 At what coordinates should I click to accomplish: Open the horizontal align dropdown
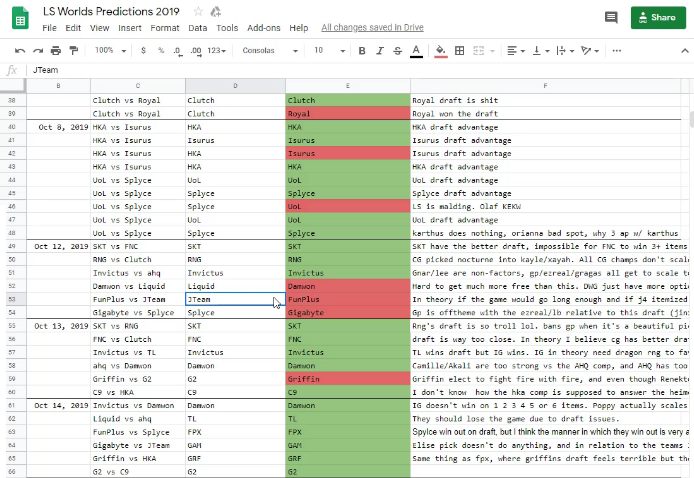point(516,51)
